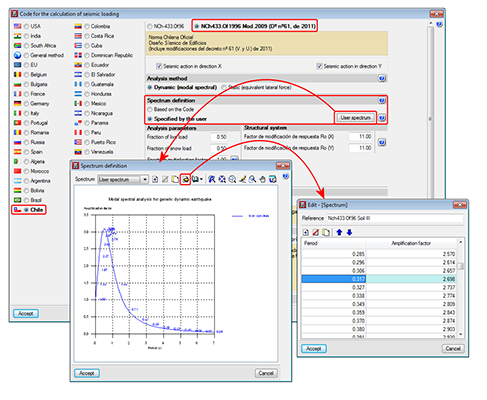Select Chile country radio button
The image size is (487, 400).
pyautogui.click(x=26, y=210)
